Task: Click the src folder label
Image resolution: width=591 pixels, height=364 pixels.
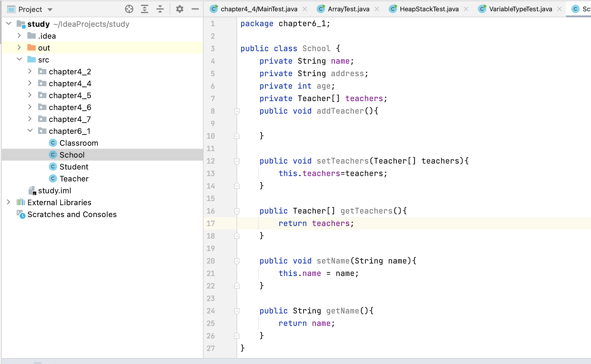Action: point(43,60)
